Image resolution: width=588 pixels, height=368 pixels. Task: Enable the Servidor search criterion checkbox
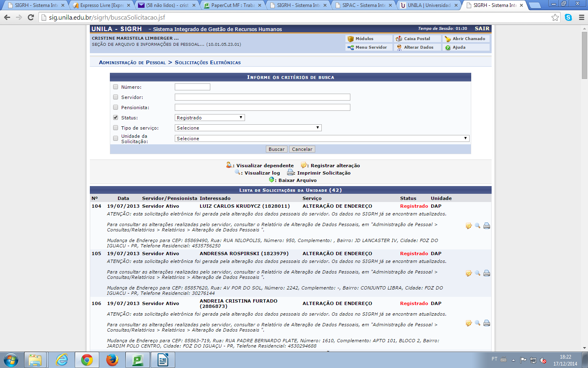[116, 97]
